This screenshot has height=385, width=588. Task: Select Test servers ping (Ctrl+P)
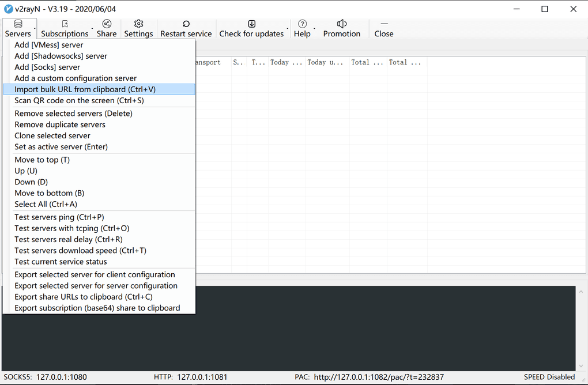pos(99,217)
